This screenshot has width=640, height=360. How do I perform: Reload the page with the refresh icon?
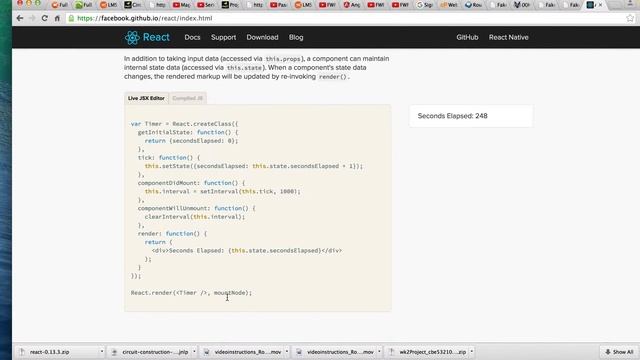(x=44, y=18)
